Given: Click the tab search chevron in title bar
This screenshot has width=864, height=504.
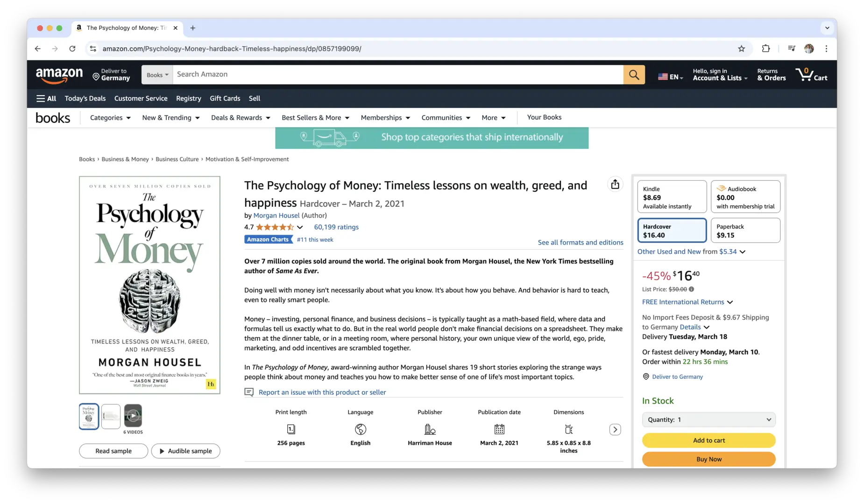Looking at the screenshot, I should pos(827,28).
